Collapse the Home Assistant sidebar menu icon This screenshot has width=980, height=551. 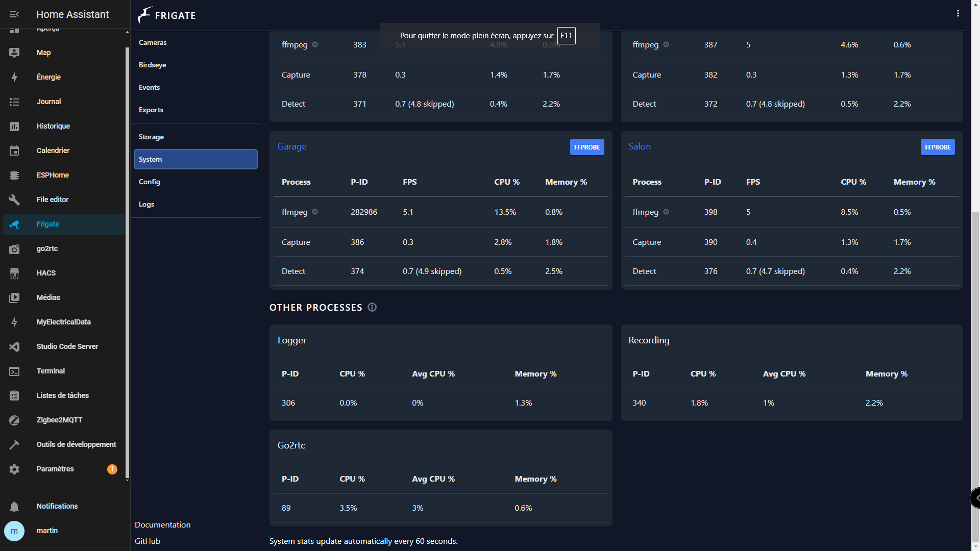14,14
